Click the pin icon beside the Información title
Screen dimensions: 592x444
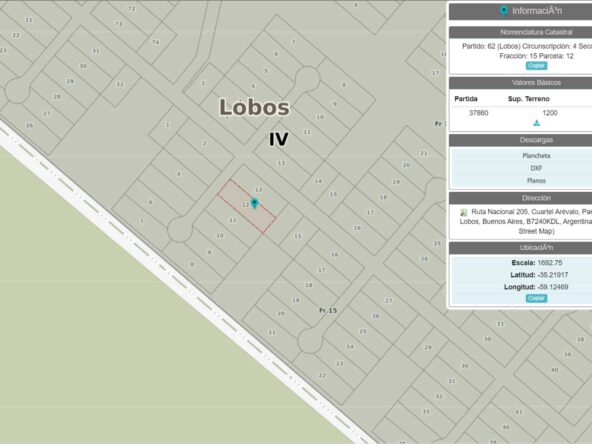click(504, 11)
